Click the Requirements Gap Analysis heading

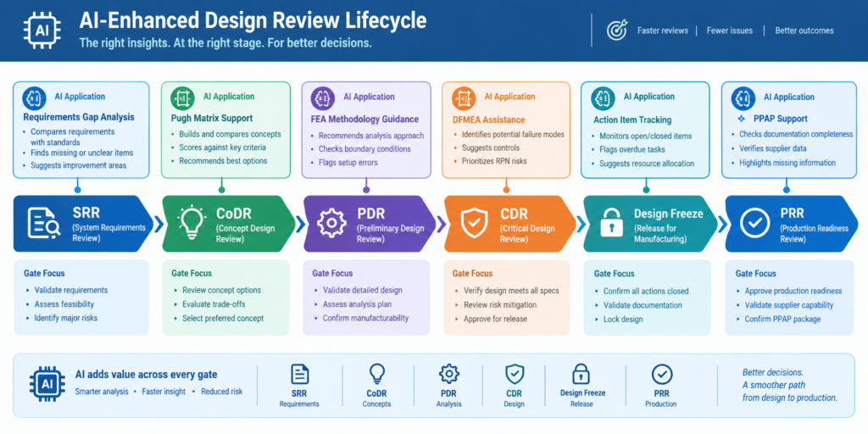pos(79,117)
